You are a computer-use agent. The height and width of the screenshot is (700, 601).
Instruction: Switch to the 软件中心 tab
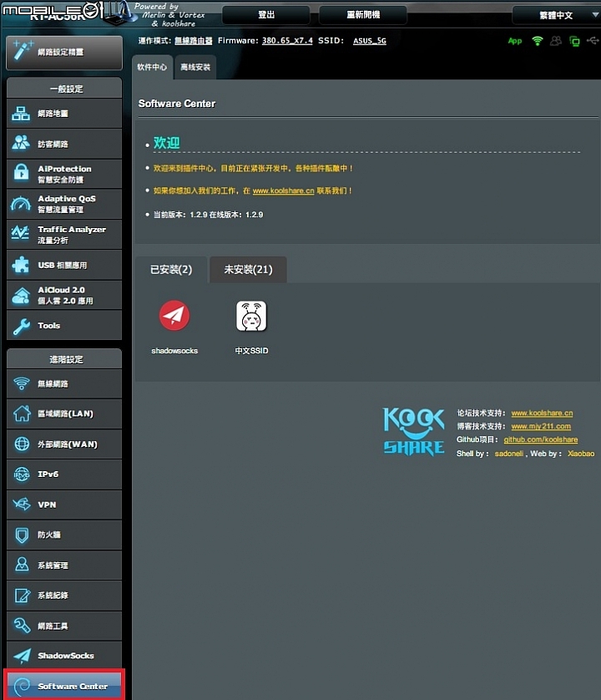(152, 67)
